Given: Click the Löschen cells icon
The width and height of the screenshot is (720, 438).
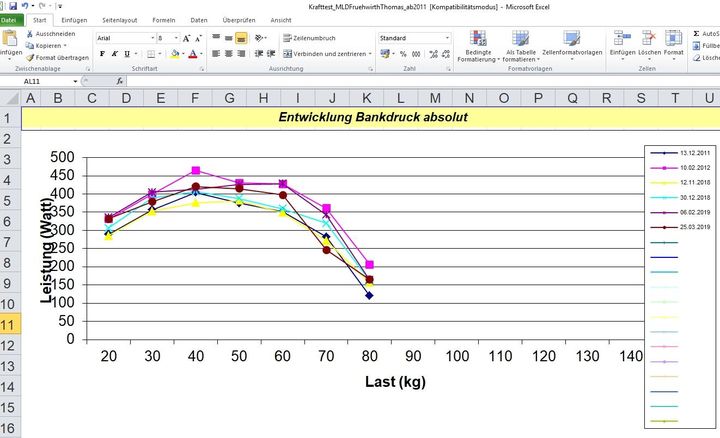Looking at the screenshot, I should point(649,45).
